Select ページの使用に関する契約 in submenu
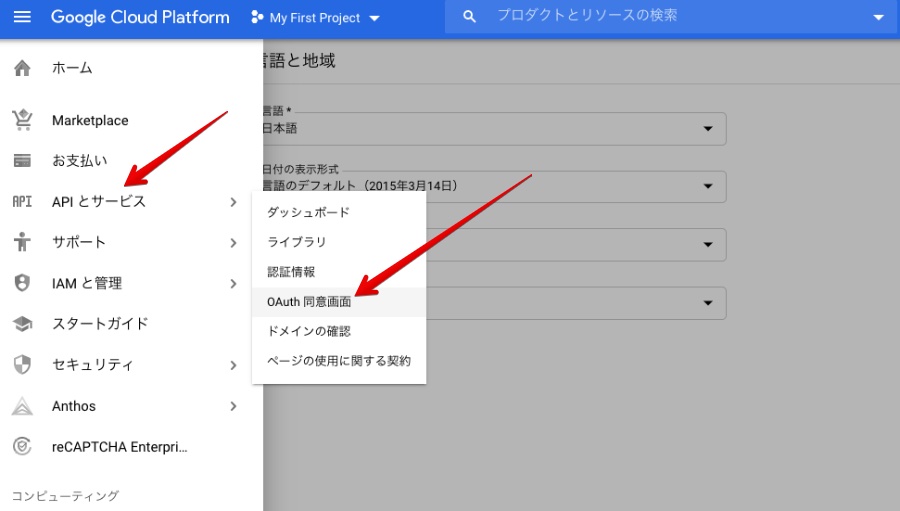 click(339, 362)
